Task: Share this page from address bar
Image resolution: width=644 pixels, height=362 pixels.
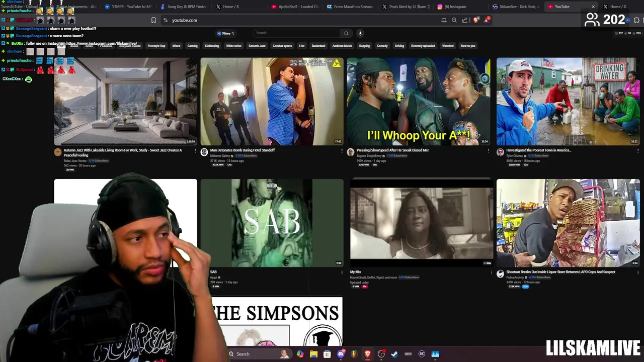Action: [x=465, y=20]
